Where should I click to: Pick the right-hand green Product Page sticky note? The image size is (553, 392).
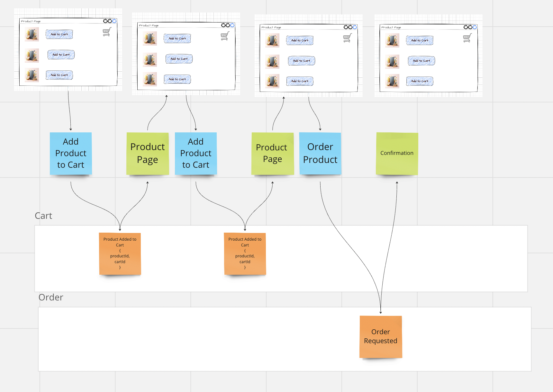click(272, 153)
